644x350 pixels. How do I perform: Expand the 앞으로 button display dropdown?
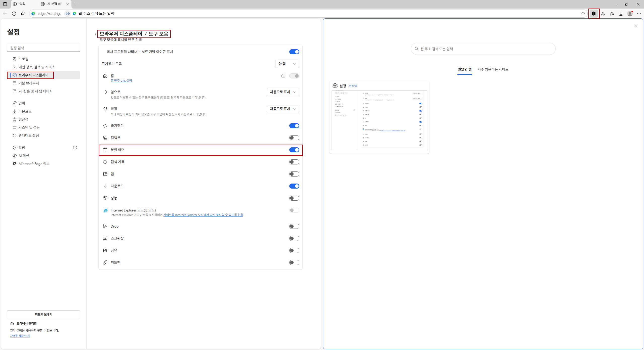click(283, 92)
